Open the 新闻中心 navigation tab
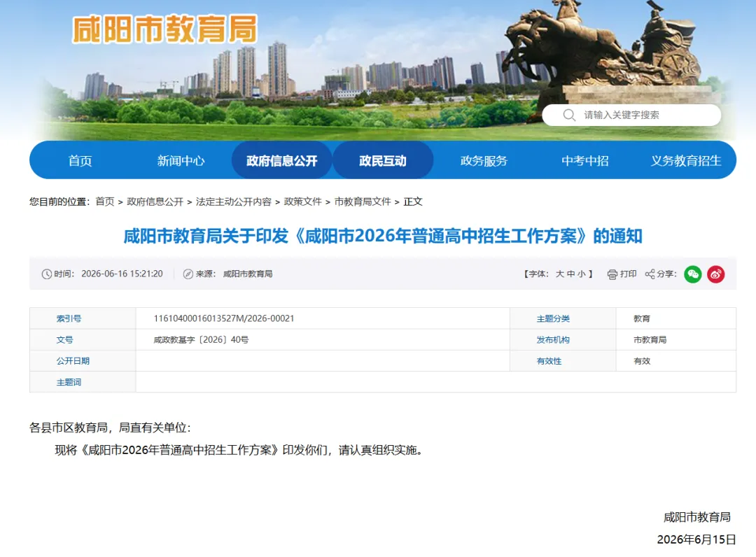Viewport: 756px width, 557px height. tap(181, 160)
